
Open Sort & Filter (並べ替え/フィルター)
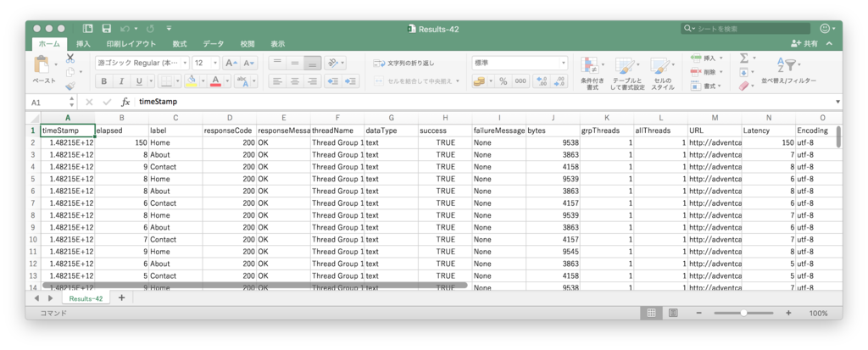(x=788, y=71)
